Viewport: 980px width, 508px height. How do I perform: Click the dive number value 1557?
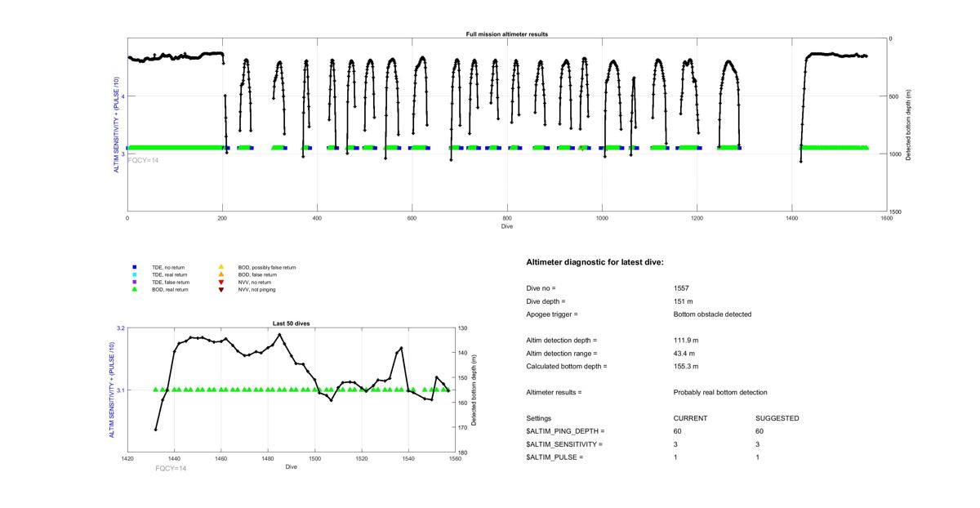(682, 289)
